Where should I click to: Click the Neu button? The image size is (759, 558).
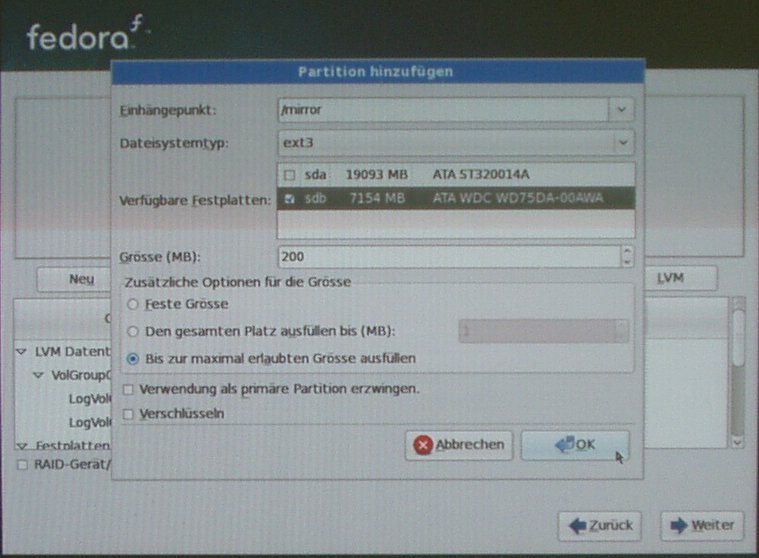[x=81, y=279]
